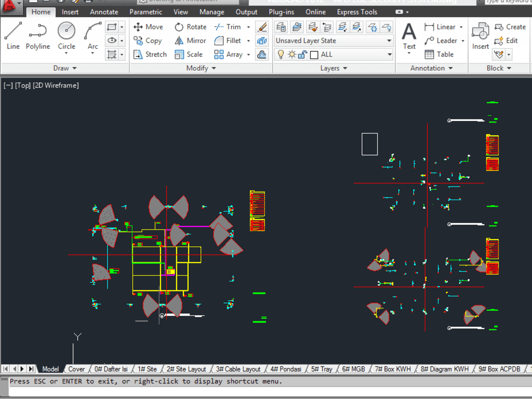The height and width of the screenshot is (399, 532).
Task: Click the Erase tool icon
Action: (262, 27)
